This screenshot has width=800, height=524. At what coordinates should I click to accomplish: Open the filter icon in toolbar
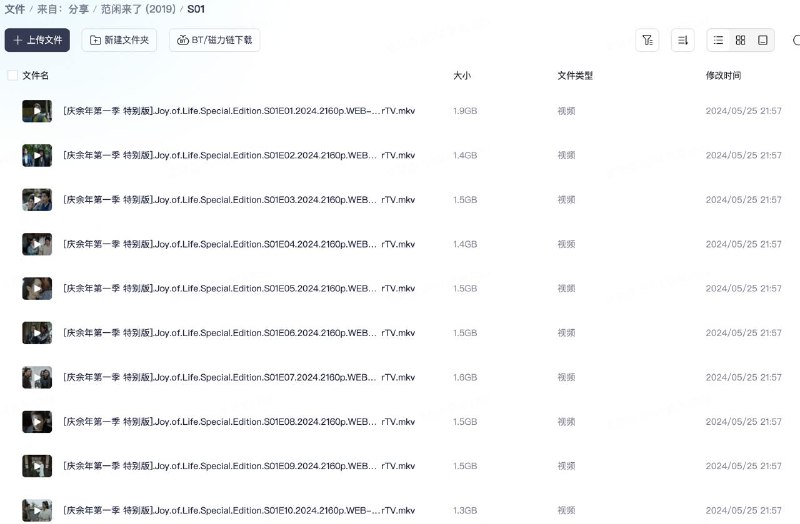647,40
